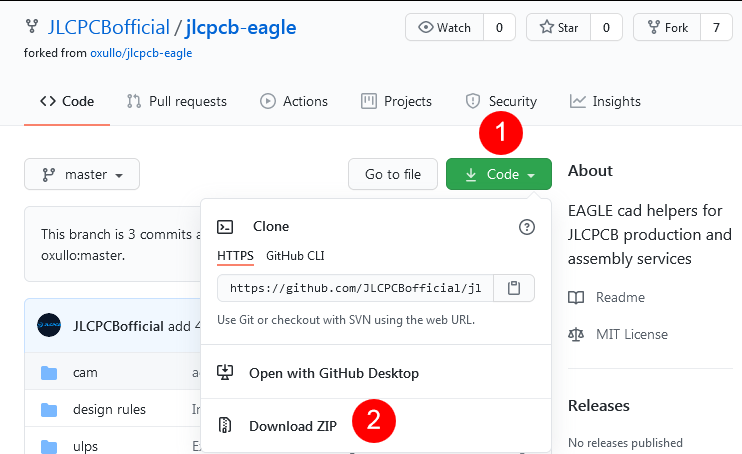The height and width of the screenshot is (454, 742).
Task: Click the Clone help question mark icon
Action: click(x=527, y=227)
